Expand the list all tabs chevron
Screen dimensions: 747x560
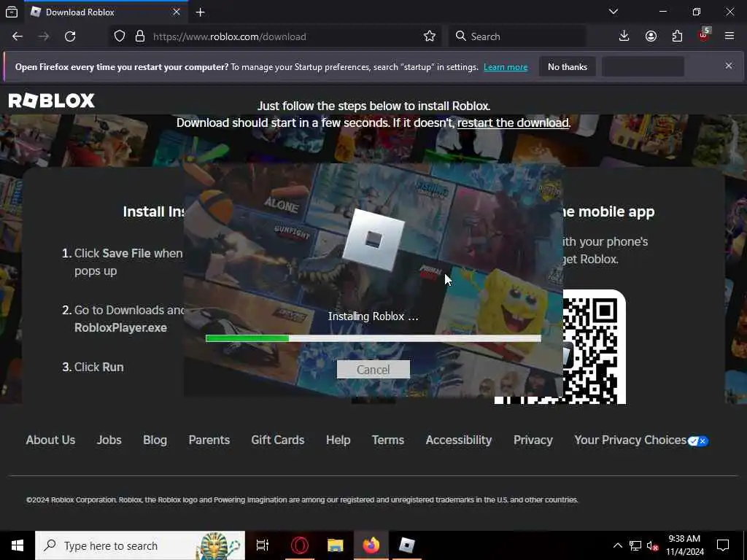pos(613,12)
